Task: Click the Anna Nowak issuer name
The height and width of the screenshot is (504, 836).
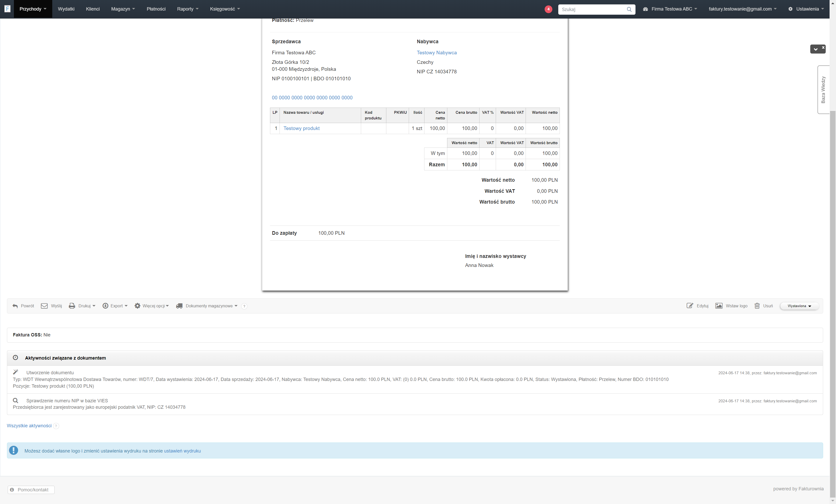Action: coord(479,265)
